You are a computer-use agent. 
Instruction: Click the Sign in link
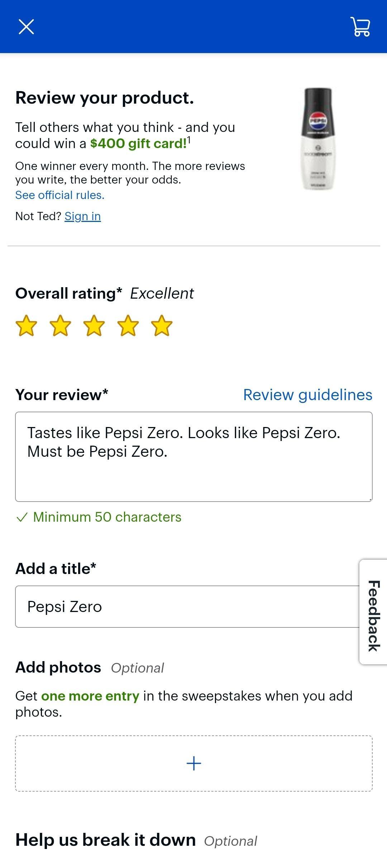[83, 216]
